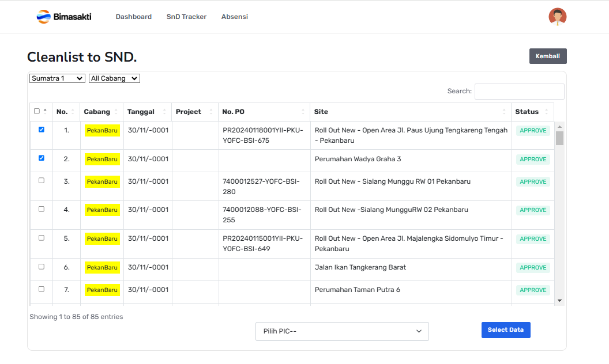This screenshot has height=364, width=609.
Task: Open the user profile avatar
Action: coord(557,17)
